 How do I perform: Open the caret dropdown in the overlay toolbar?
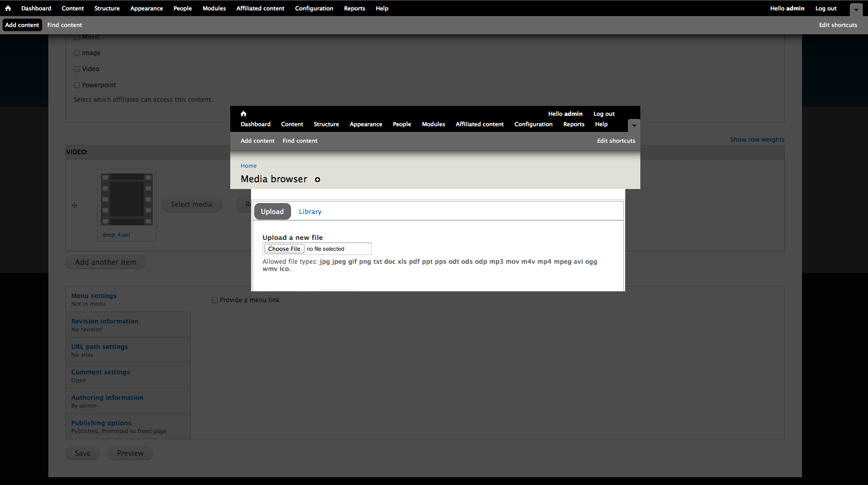pos(634,125)
